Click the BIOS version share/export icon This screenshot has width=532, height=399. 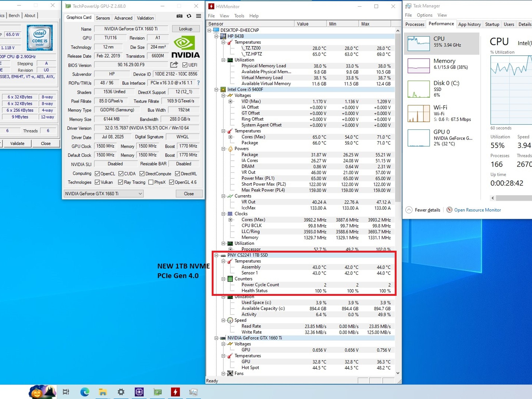(174, 65)
